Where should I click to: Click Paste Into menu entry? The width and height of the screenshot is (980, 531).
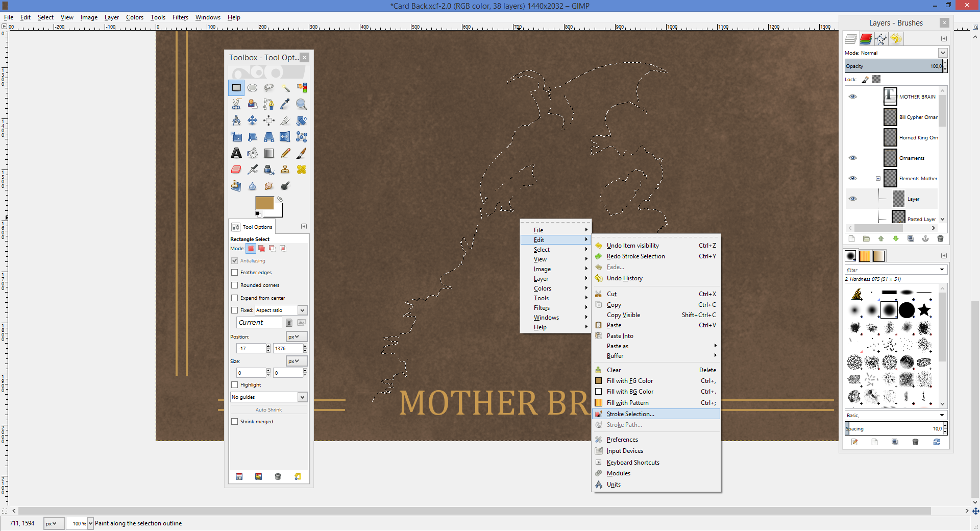[656, 336]
